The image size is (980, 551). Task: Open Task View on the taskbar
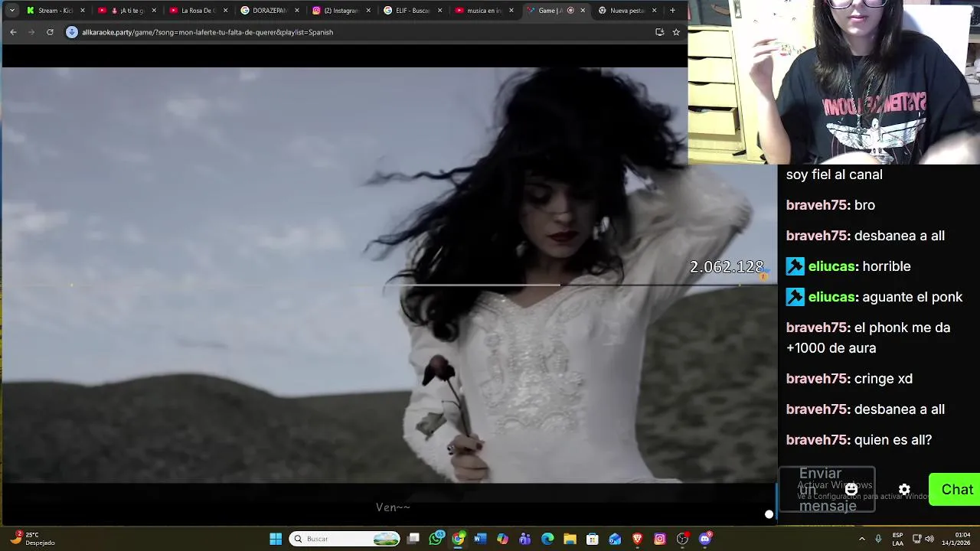point(413,539)
